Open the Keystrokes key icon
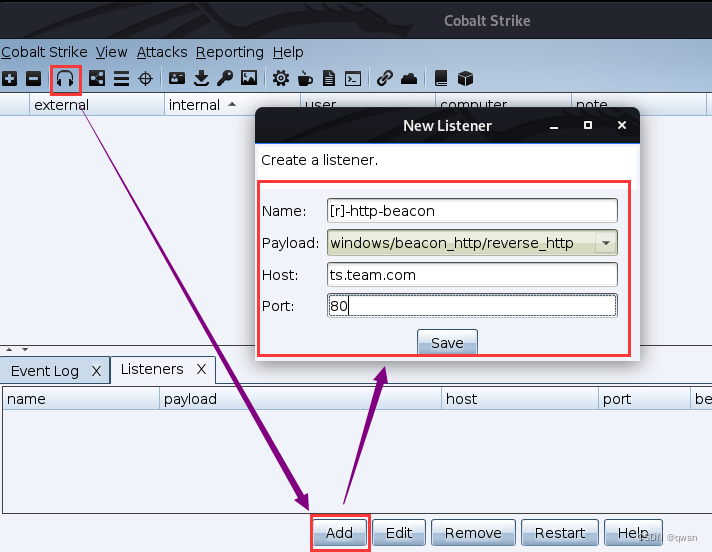Screen dimensions: 712x552 (225, 79)
